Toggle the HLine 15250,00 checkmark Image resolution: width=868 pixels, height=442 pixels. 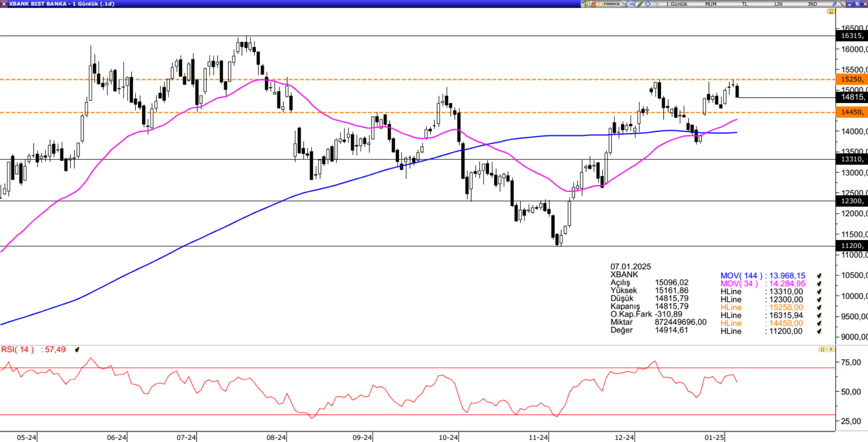[x=819, y=307]
